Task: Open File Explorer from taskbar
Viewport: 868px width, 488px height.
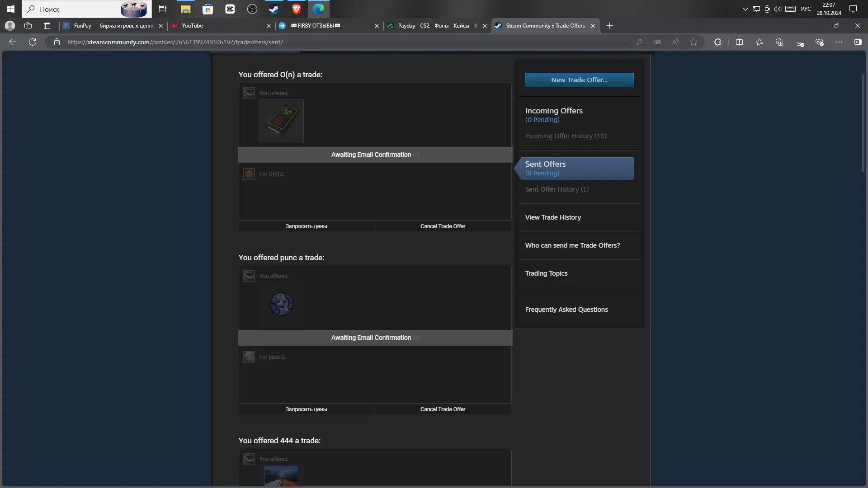Action: pyautogui.click(x=185, y=9)
